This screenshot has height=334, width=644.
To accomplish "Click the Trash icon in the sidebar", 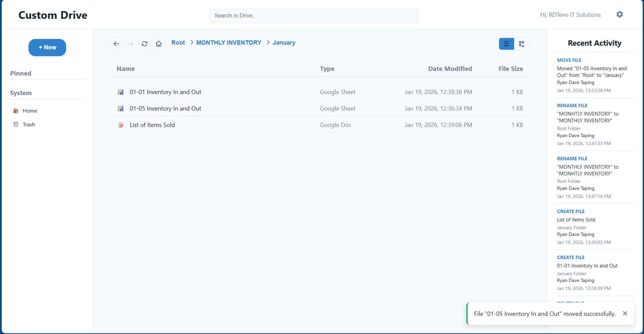I will pos(15,124).
